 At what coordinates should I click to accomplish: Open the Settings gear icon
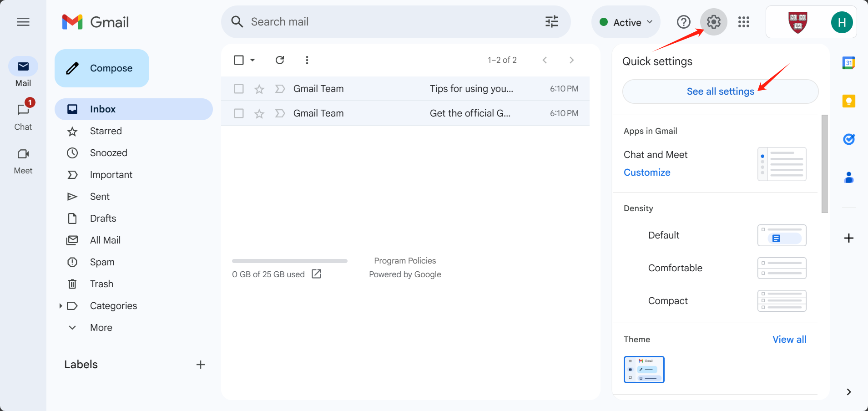click(713, 22)
